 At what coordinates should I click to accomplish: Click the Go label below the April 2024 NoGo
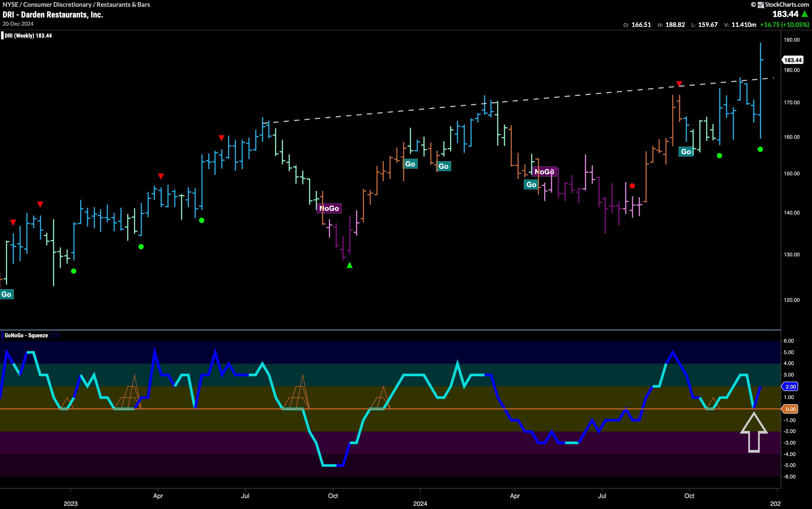(x=531, y=184)
